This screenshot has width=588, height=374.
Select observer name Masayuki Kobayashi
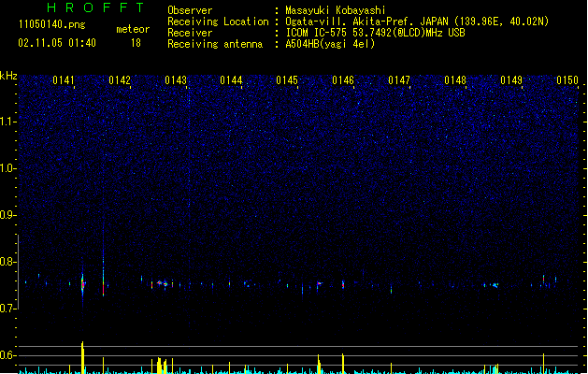[x=336, y=10]
